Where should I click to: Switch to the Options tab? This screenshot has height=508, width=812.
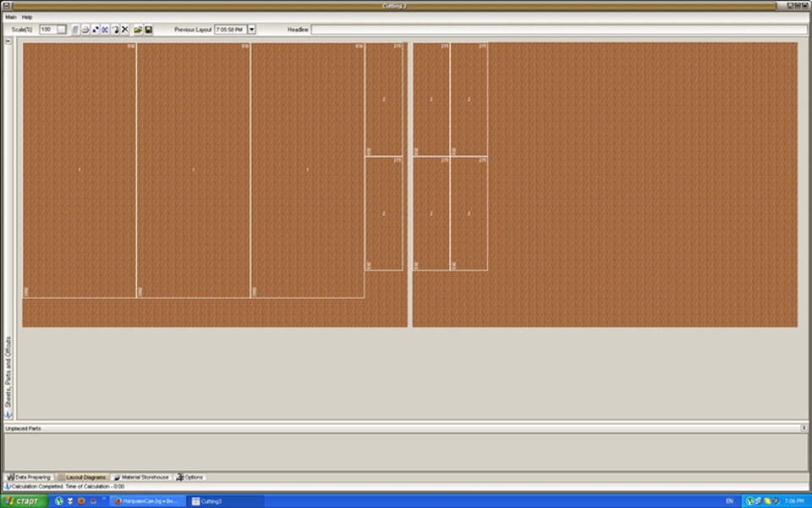tap(190, 477)
